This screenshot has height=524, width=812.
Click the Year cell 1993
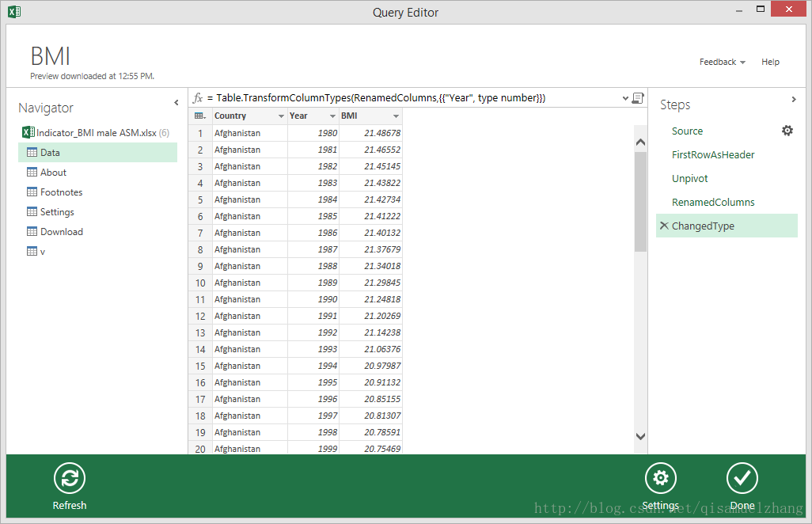pyautogui.click(x=313, y=349)
